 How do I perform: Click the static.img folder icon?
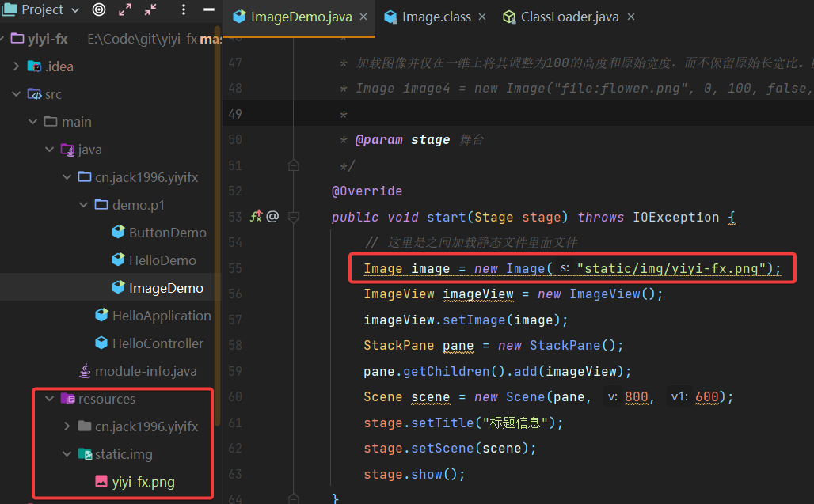click(x=85, y=453)
